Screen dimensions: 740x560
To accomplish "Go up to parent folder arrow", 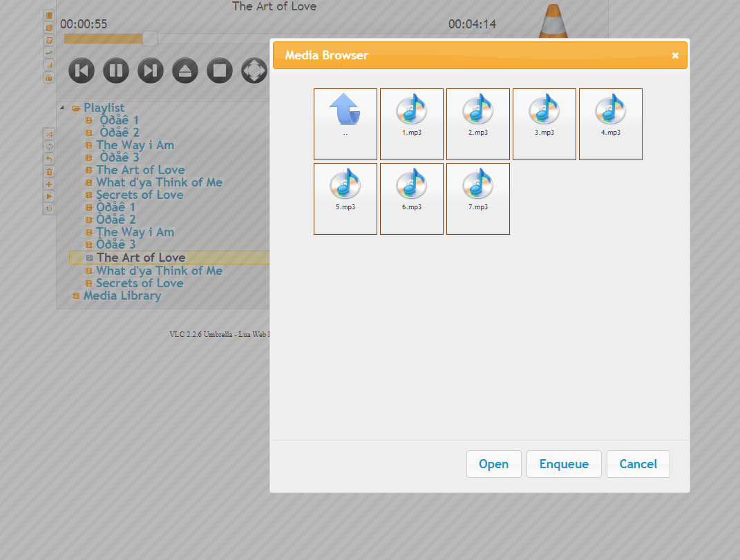I will (345, 124).
